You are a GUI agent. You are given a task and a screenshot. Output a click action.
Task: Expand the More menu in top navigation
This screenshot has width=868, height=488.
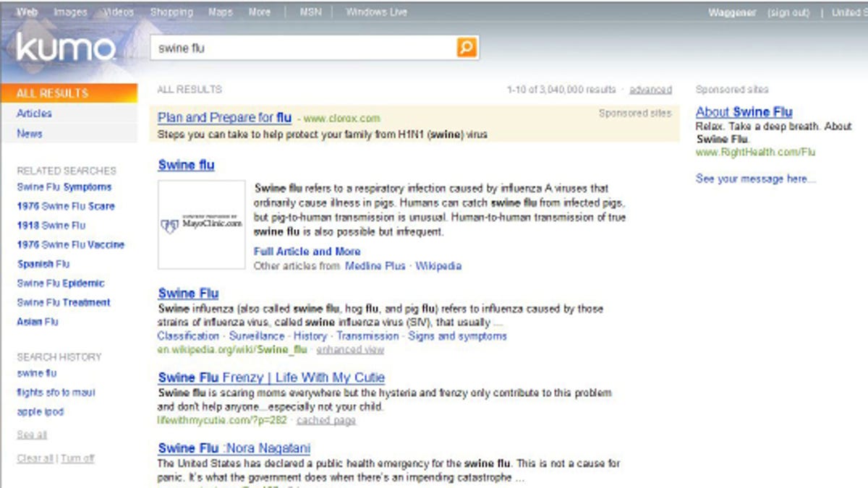(x=259, y=12)
